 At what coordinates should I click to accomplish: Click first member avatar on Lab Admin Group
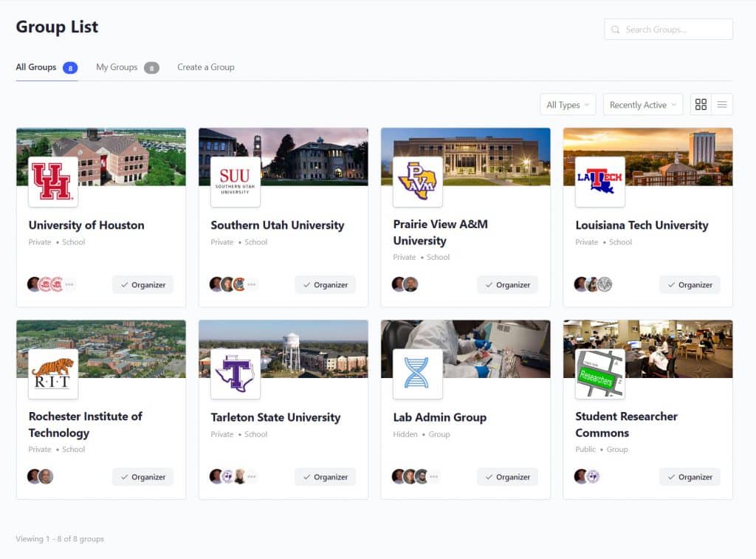point(398,476)
